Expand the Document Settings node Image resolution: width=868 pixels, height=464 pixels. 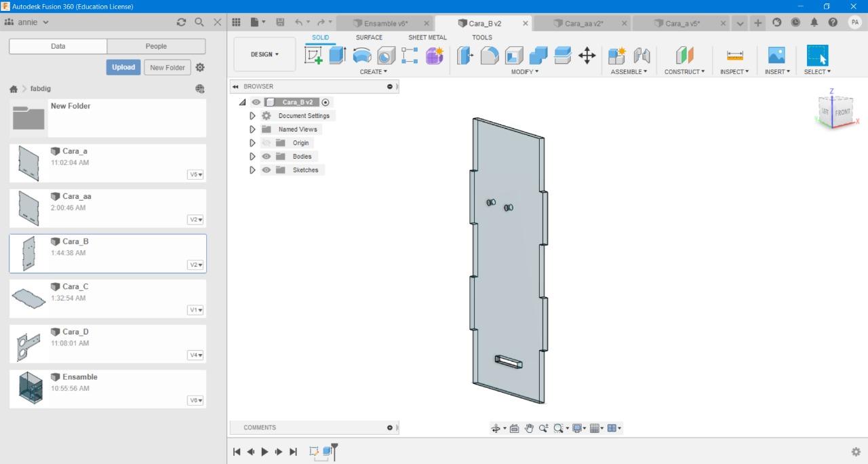(252, 116)
